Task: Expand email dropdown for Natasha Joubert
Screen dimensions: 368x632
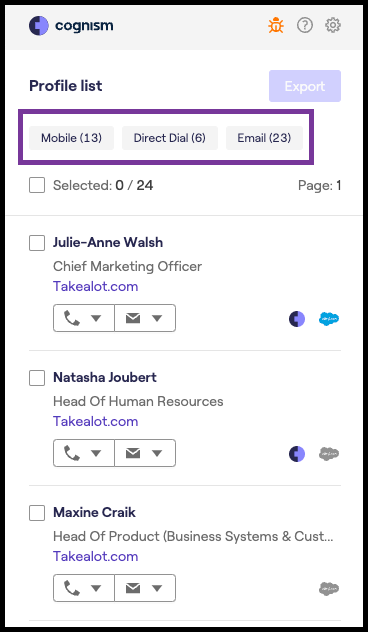Action: (145, 453)
